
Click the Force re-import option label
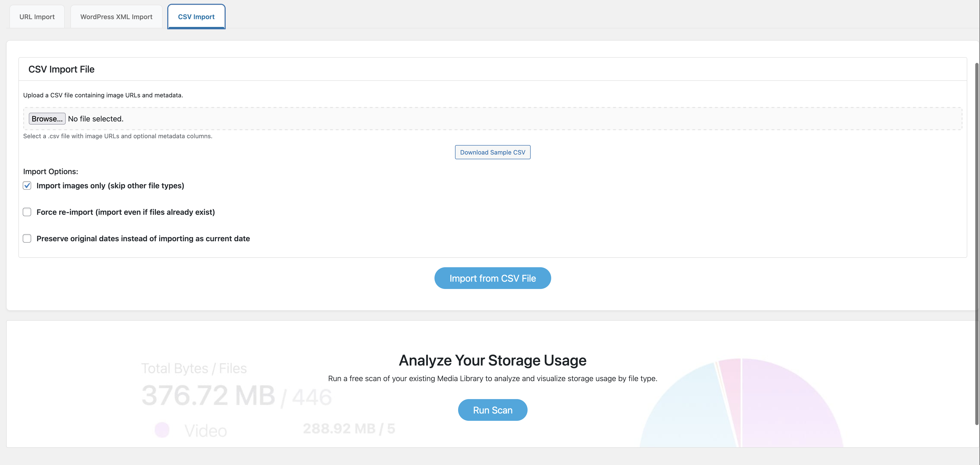(x=125, y=212)
